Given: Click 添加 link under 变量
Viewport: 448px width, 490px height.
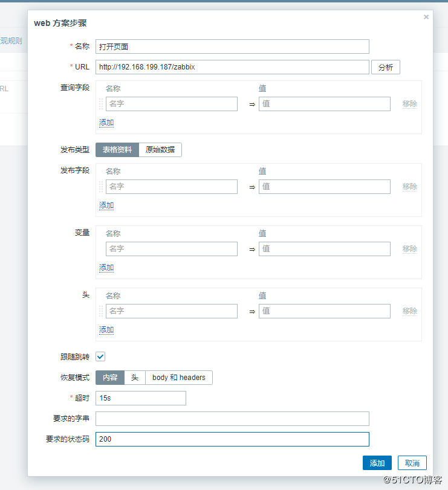Looking at the screenshot, I should (x=106, y=268).
